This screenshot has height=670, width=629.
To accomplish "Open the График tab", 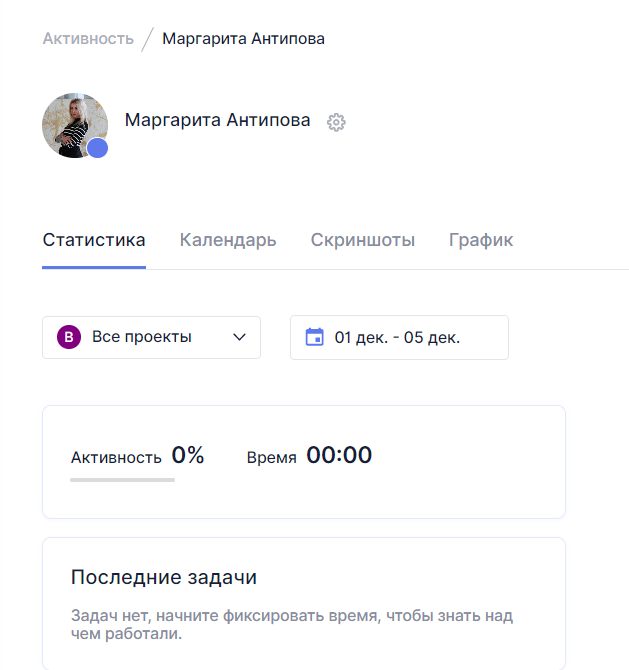I will [x=481, y=240].
